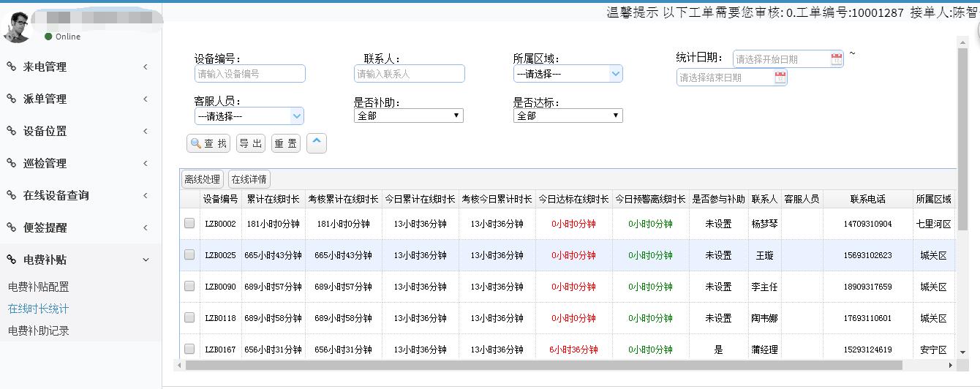Click the 导出 export button
Viewport: 980px width, 389px height.
point(251,143)
